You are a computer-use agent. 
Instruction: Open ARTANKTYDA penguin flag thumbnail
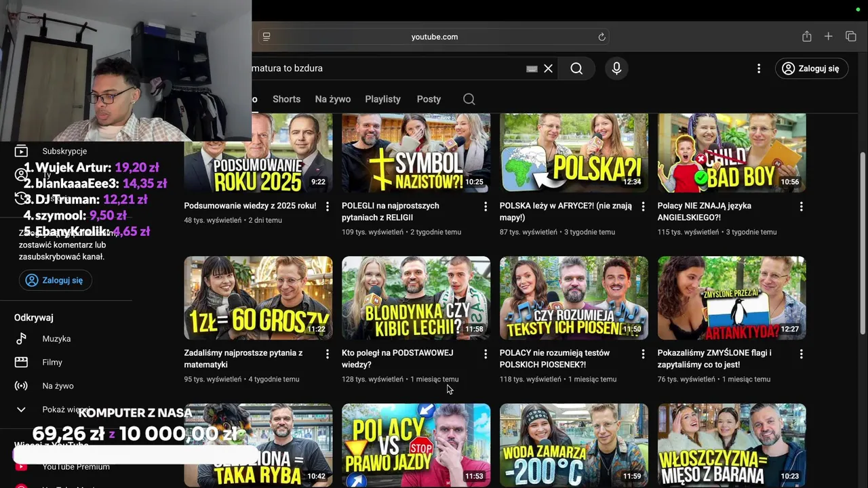coord(732,298)
